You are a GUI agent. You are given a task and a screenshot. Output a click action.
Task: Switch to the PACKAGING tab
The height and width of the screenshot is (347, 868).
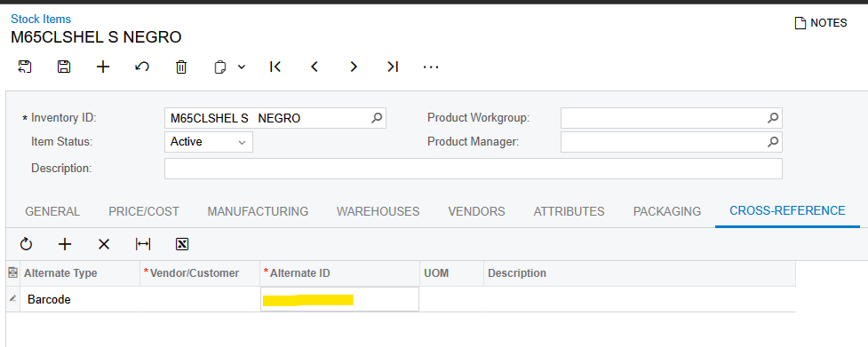pos(667,211)
